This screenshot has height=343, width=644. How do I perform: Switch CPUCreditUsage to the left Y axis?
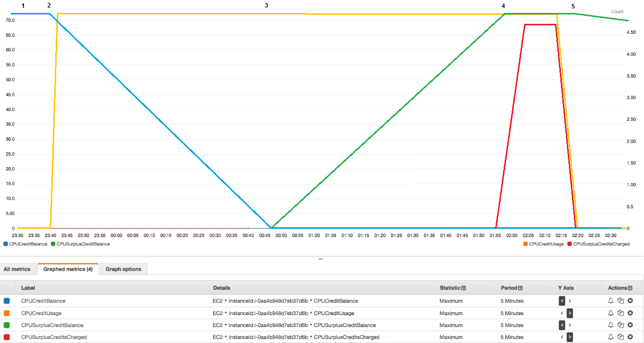[561, 313]
